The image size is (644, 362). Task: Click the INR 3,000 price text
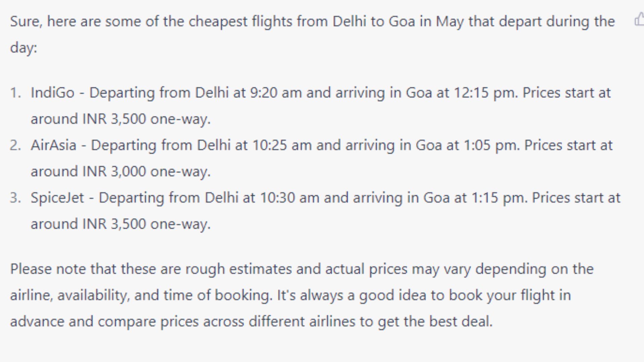(x=114, y=172)
